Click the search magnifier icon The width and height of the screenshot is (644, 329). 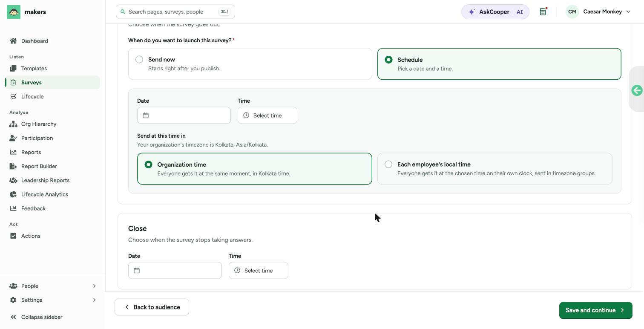pyautogui.click(x=123, y=12)
